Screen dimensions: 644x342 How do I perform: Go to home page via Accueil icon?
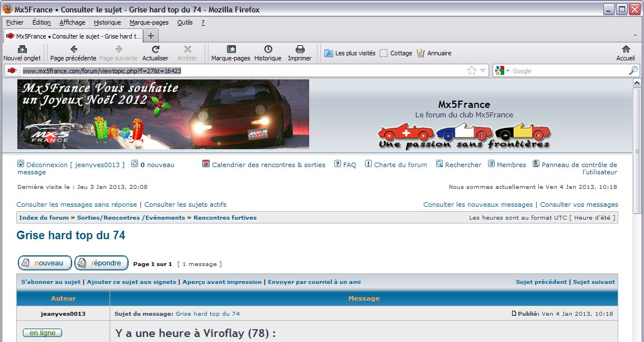tap(626, 50)
